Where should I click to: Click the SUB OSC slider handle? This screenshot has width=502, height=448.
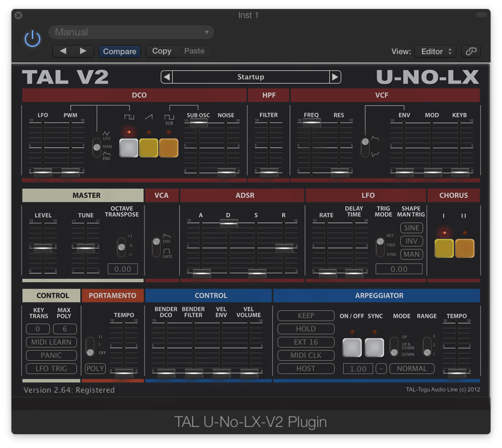199,123
